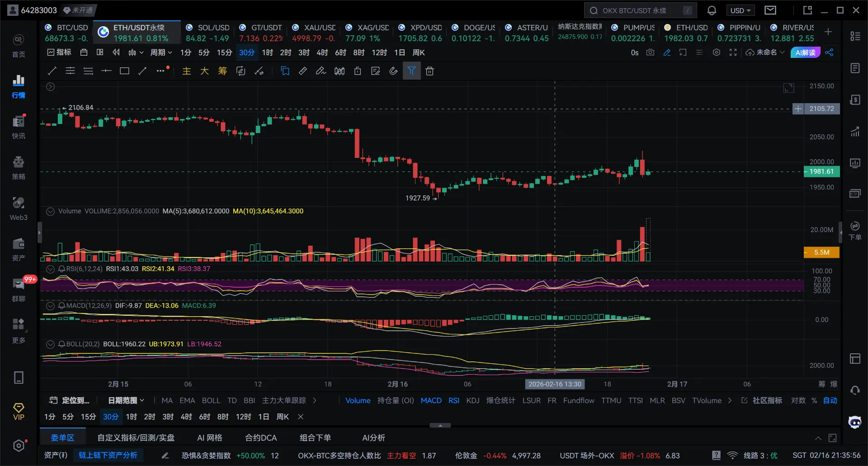Click the 指标 indicators button

(x=59, y=52)
